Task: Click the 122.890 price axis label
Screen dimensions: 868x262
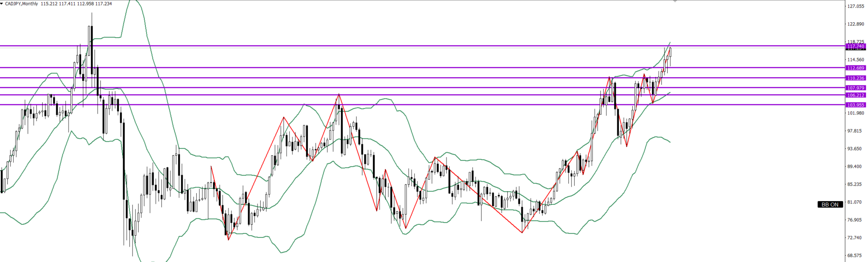Action: point(855,24)
